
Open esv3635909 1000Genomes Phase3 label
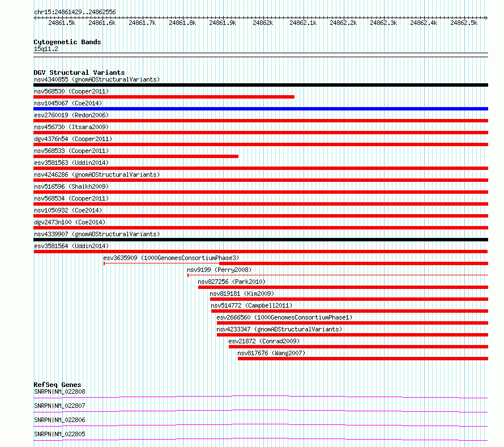(x=171, y=258)
